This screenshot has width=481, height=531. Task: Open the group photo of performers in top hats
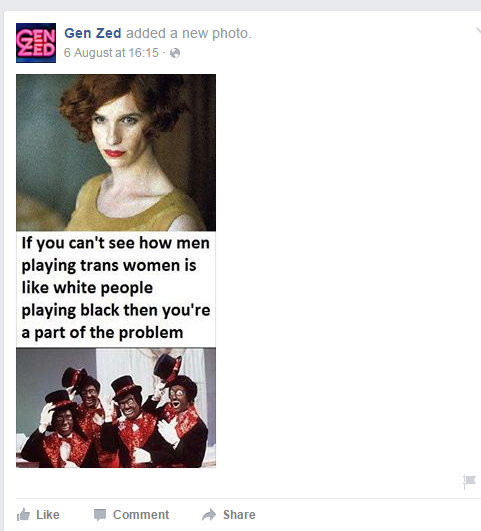pyautogui.click(x=116, y=408)
